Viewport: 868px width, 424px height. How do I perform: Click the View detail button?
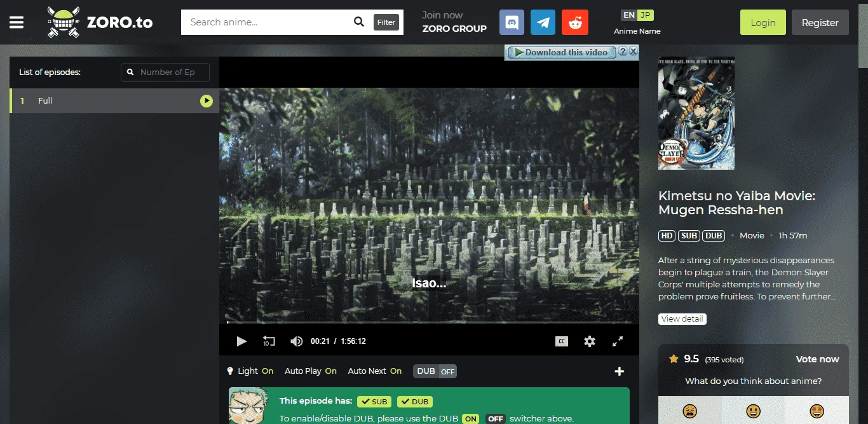pyautogui.click(x=682, y=318)
